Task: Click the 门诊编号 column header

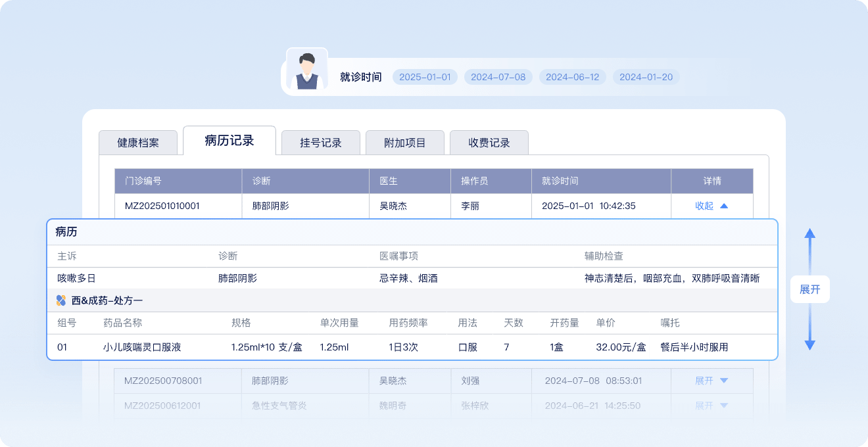Action: pyautogui.click(x=143, y=181)
